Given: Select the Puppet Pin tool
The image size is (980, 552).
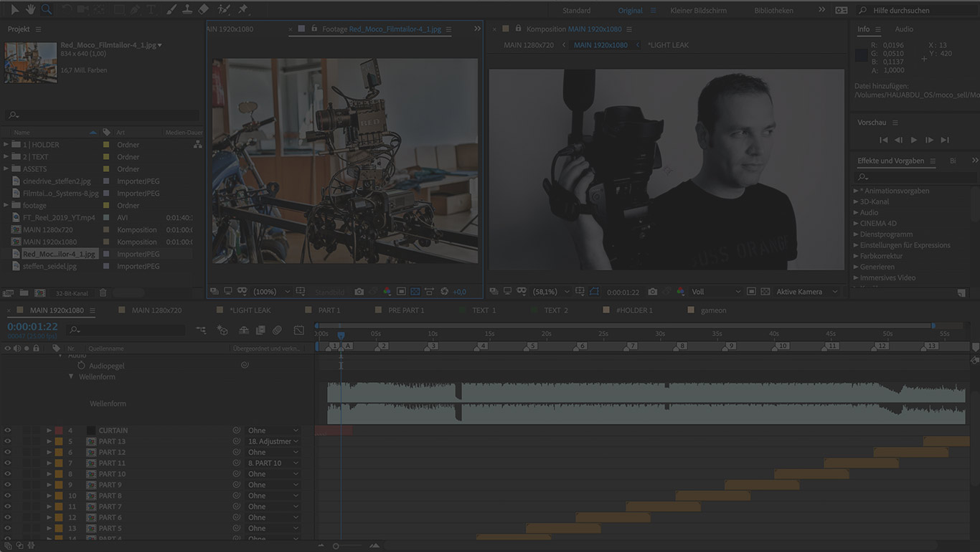Looking at the screenshot, I should click(242, 9).
